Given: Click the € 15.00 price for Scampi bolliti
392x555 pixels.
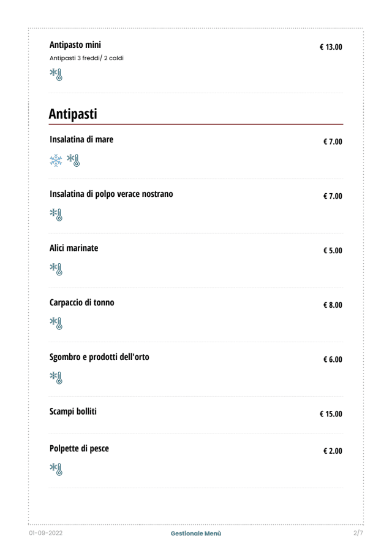Looking at the screenshot, I should coord(331,414).
